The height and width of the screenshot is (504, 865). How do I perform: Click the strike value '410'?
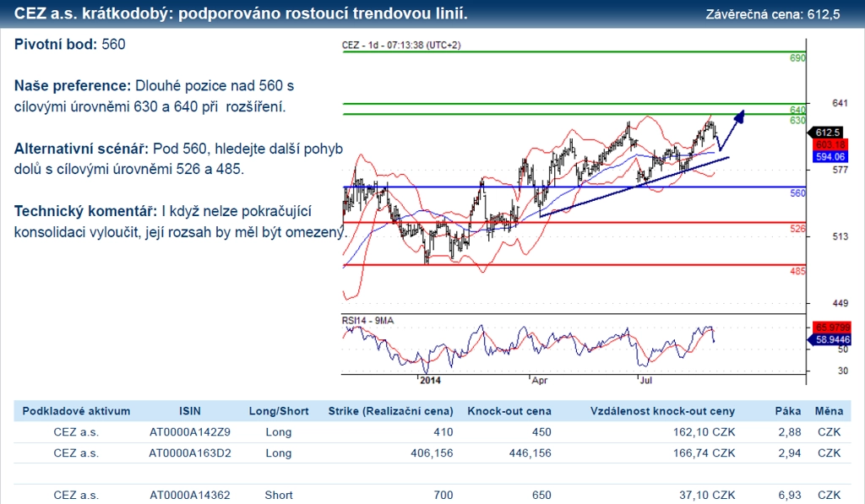pyautogui.click(x=443, y=431)
